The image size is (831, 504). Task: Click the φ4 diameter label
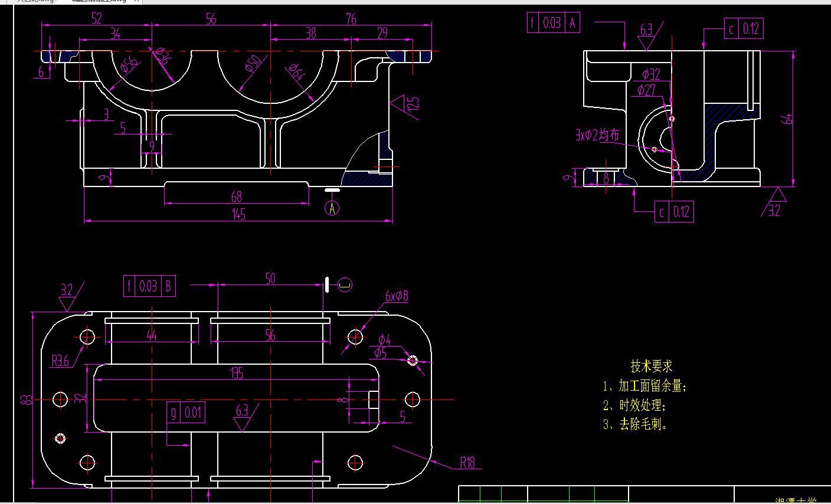pyautogui.click(x=384, y=339)
